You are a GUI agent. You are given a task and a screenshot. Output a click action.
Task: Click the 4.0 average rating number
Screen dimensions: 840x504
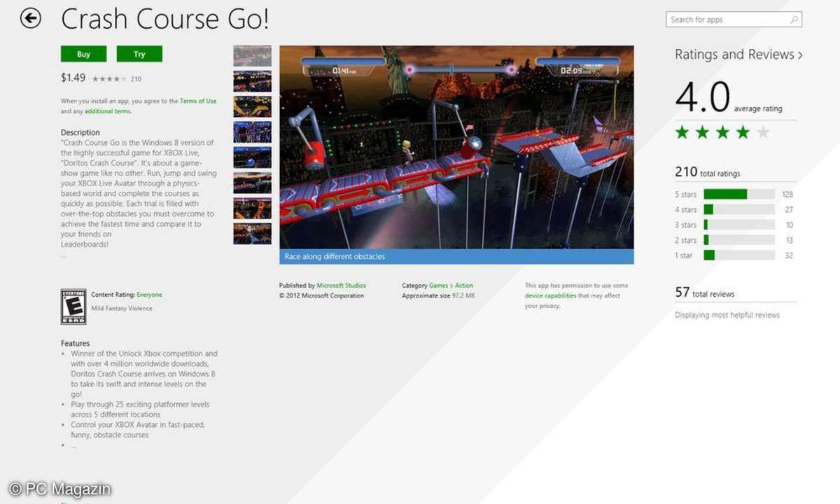pyautogui.click(x=703, y=97)
